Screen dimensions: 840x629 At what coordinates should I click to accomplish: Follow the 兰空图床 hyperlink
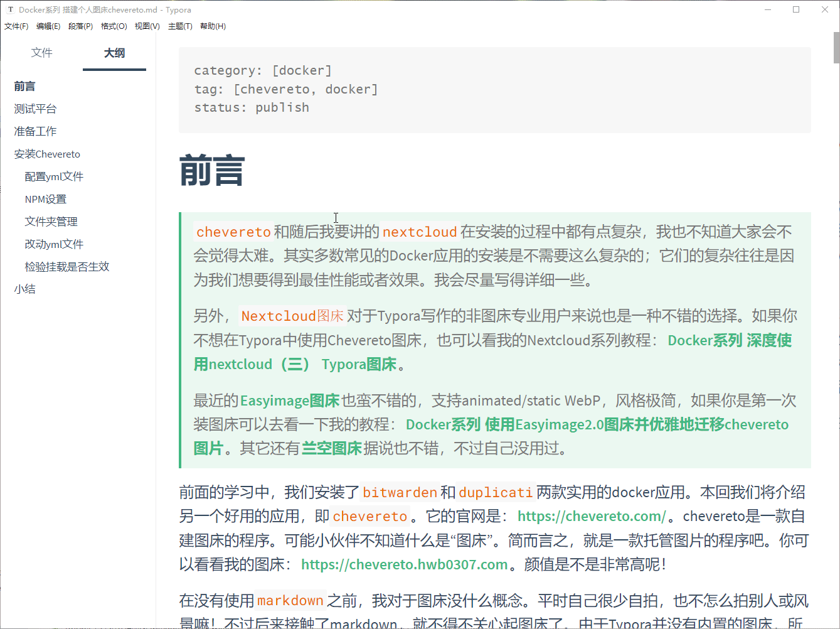pyautogui.click(x=331, y=448)
